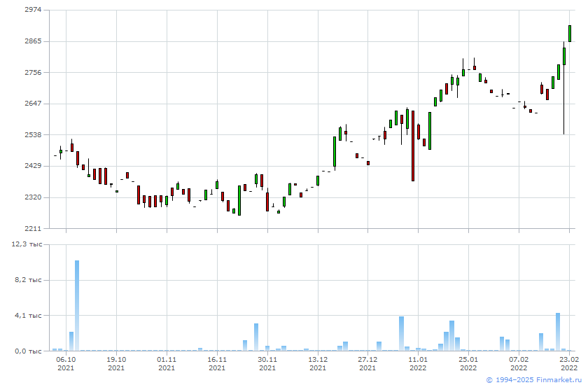
Task: Select the 2865 price axis label
Action: (33, 41)
